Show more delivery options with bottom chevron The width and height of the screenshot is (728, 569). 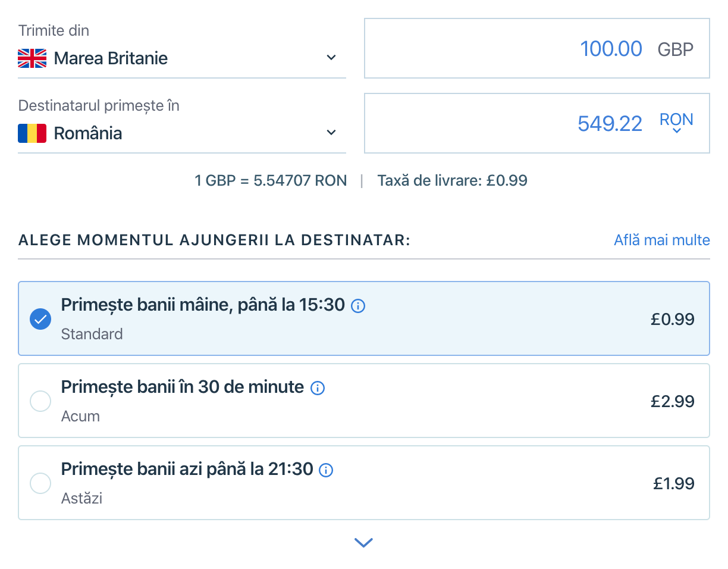[363, 542]
